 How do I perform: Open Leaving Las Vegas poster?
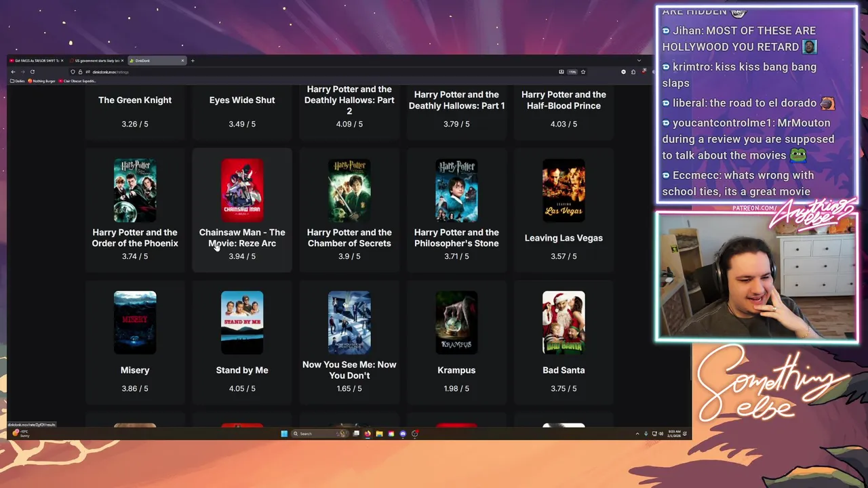[x=564, y=190]
